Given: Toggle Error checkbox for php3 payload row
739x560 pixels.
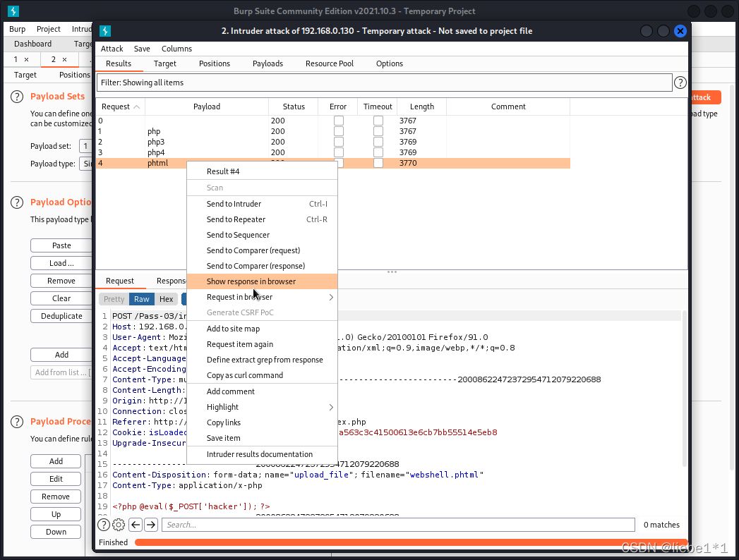Looking at the screenshot, I should 338,142.
